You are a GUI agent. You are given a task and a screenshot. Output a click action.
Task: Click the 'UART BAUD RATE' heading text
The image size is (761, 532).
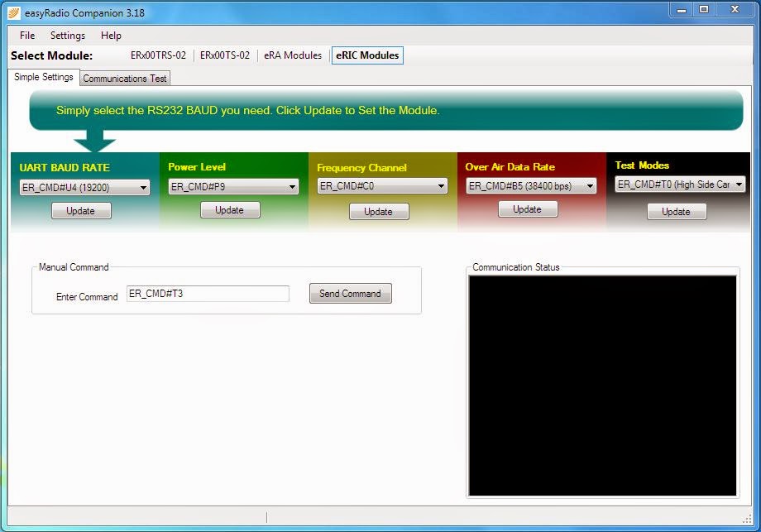[x=65, y=167]
